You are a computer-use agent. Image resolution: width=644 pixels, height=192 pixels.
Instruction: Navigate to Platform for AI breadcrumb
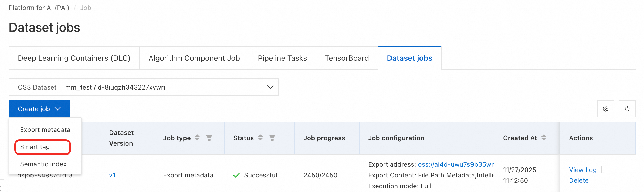pyautogui.click(x=39, y=8)
